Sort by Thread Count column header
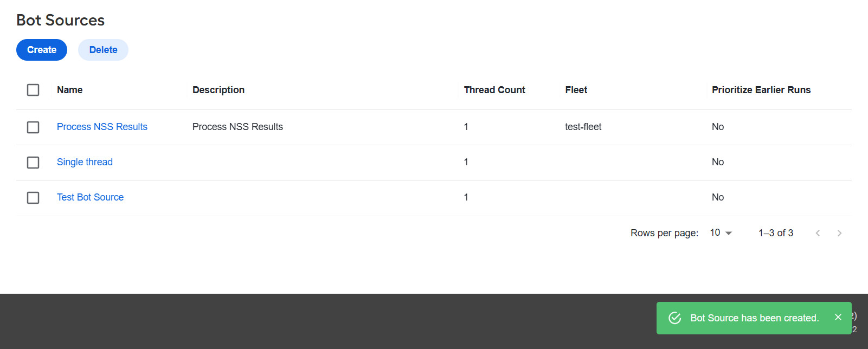This screenshot has height=349, width=868. 494,90
